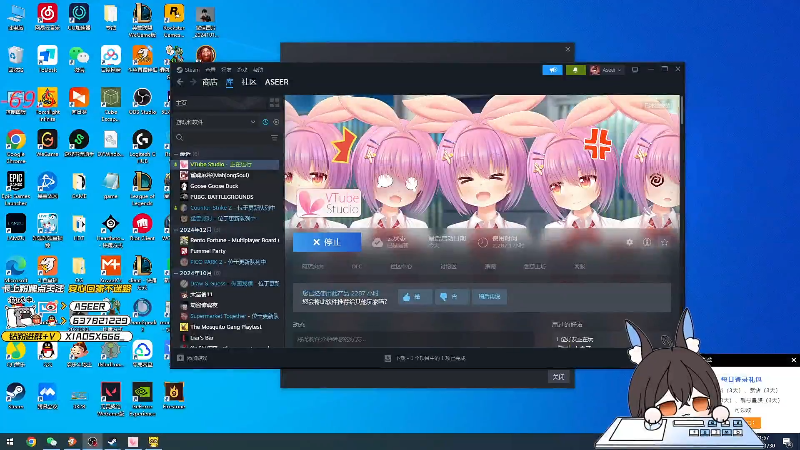Open VTube Studio info icon
This screenshot has height=450, width=800.
647,242
